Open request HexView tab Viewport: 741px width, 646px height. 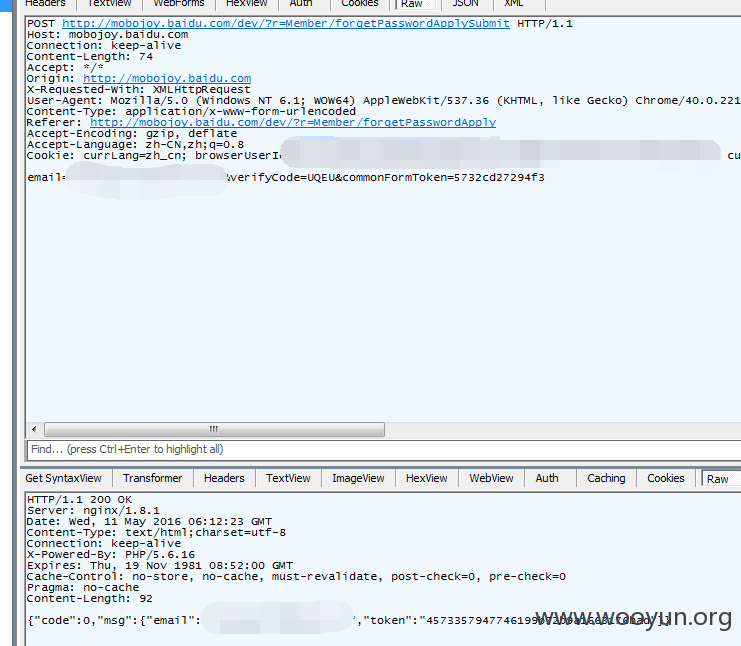246,3
